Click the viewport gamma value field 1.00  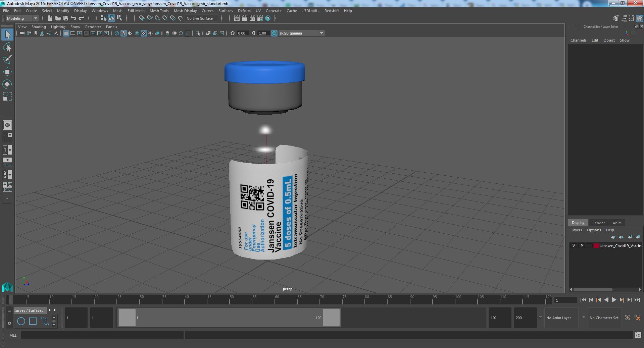click(263, 33)
